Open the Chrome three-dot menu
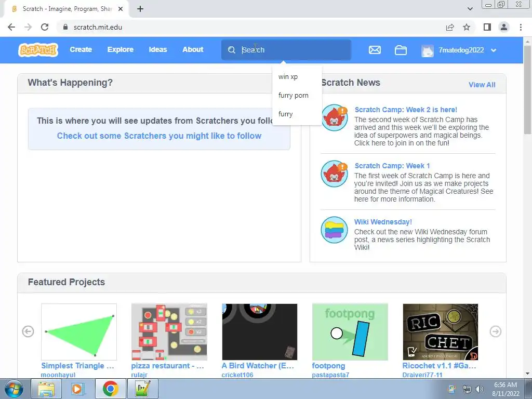The image size is (532, 399). coord(521,27)
